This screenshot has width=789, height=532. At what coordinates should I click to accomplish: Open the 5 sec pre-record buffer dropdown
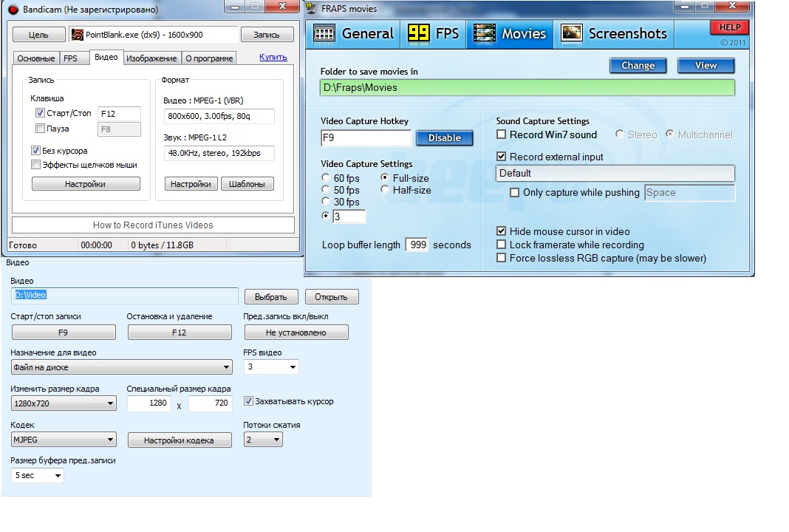coord(38,475)
